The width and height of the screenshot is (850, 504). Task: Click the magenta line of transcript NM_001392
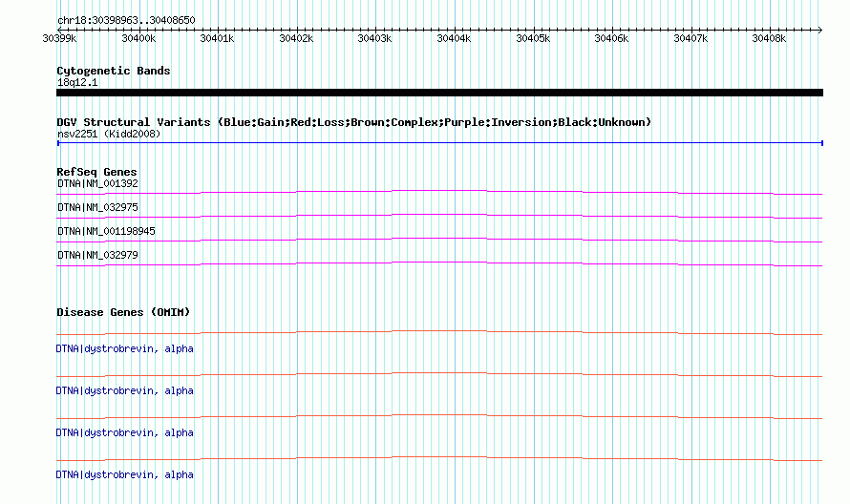pos(439,191)
